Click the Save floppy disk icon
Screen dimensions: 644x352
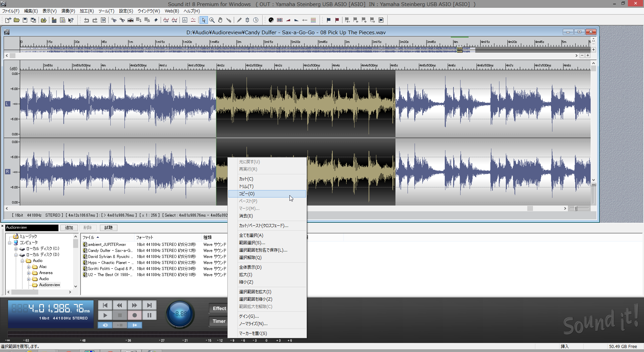pos(25,20)
